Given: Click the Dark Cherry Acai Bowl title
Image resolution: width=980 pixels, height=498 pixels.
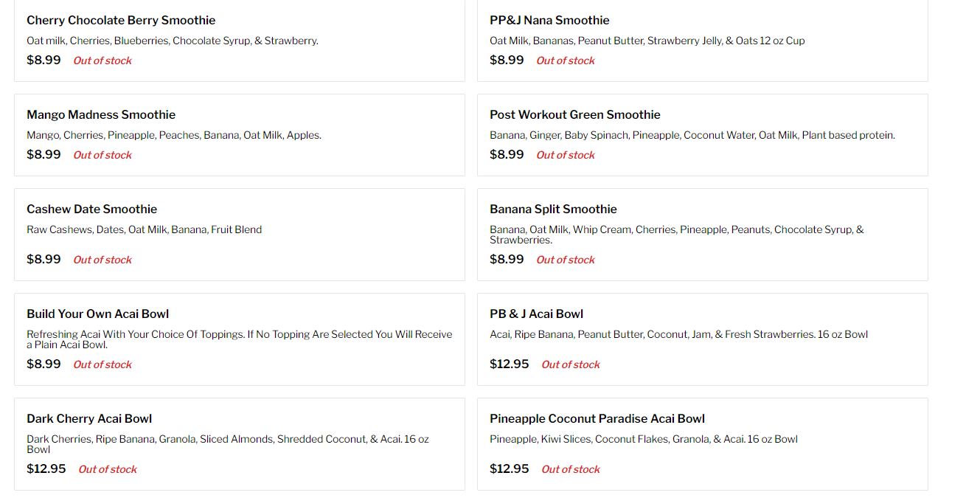Looking at the screenshot, I should pos(89,419).
